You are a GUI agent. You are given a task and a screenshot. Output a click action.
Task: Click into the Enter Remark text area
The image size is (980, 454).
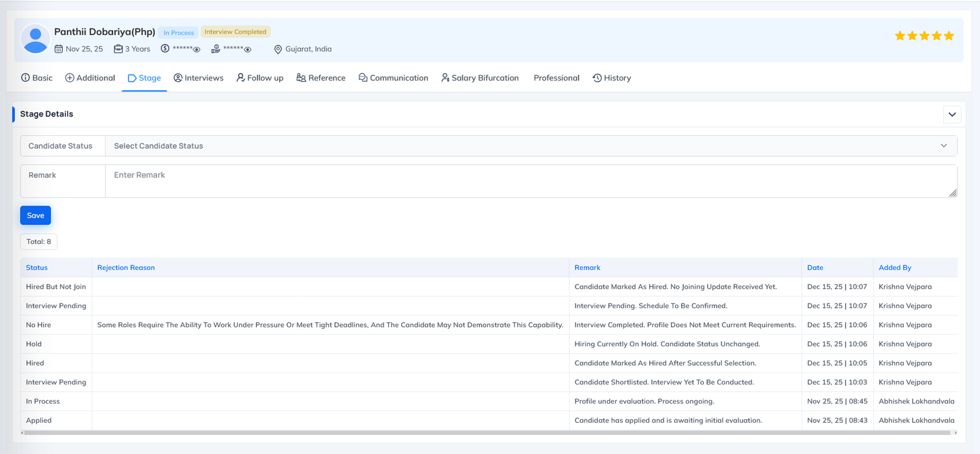531,181
